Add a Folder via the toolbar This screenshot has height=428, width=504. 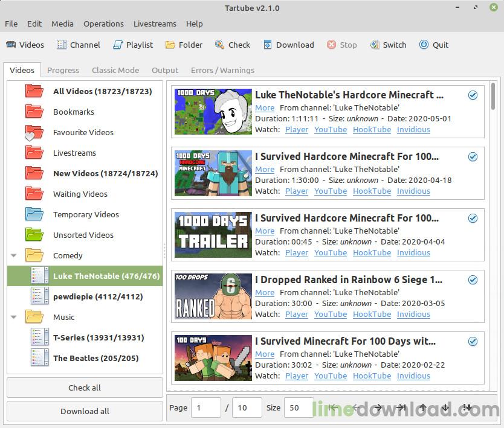click(184, 45)
